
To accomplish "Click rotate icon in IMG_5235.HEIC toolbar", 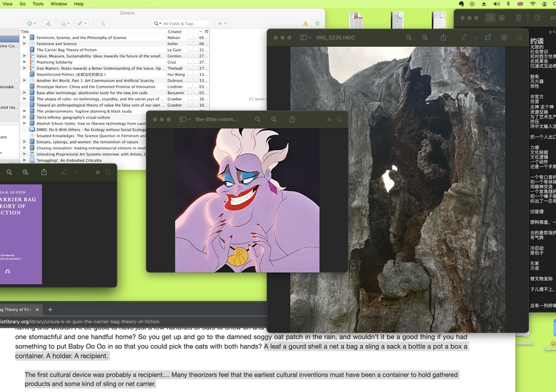I will [488, 38].
